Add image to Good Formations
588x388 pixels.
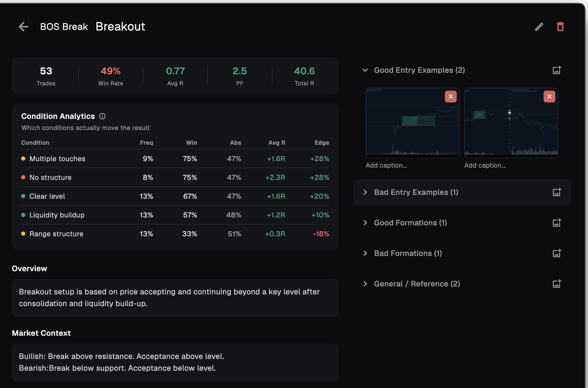point(557,223)
